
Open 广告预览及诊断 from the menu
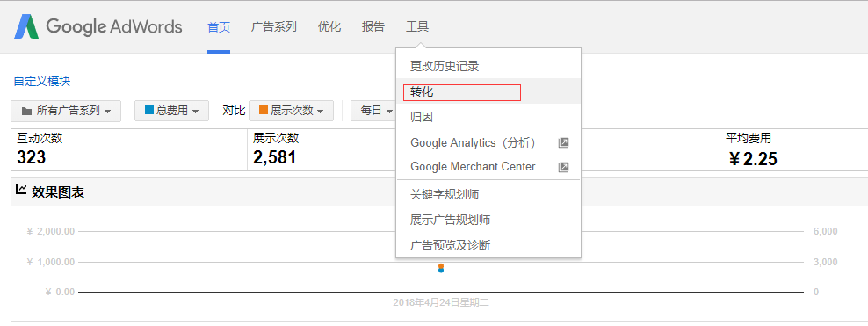click(x=488, y=245)
